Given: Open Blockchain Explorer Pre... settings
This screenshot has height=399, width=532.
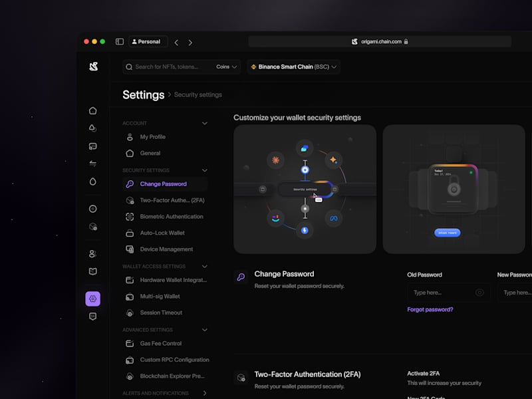Looking at the screenshot, I should pos(165,376).
